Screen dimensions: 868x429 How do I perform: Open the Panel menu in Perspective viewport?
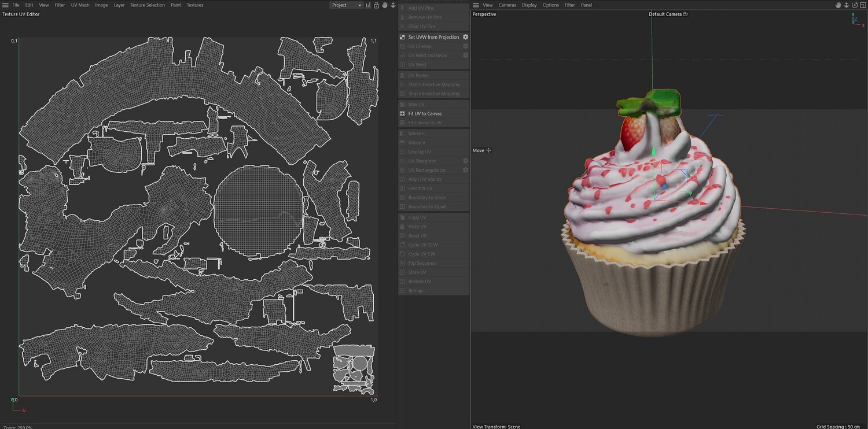(586, 5)
